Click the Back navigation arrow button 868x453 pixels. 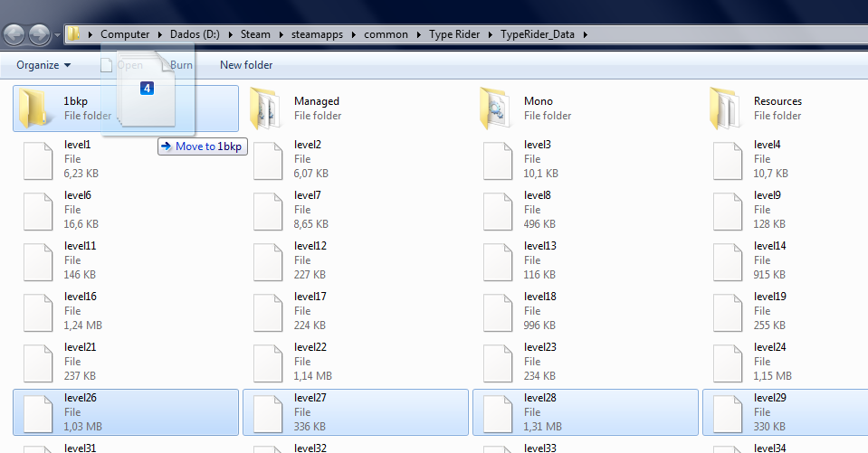tap(14, 35)
